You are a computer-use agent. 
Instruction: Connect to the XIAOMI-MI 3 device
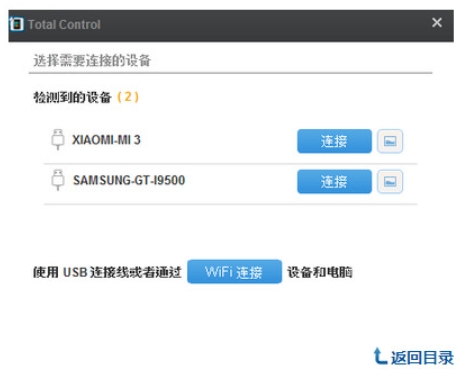(x=334, y=141)
